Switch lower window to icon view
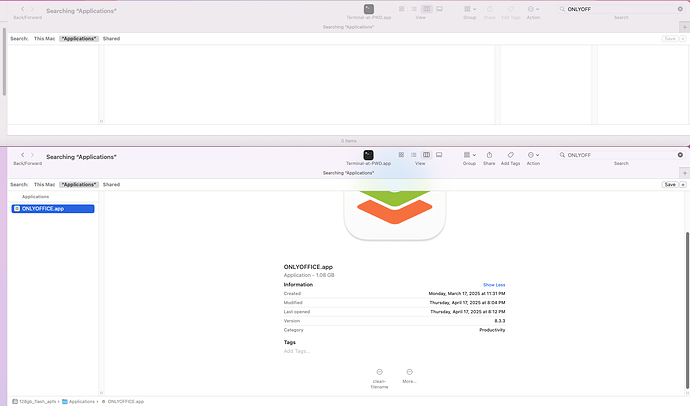This screenshot has width=690, height=406. [401, 155]
